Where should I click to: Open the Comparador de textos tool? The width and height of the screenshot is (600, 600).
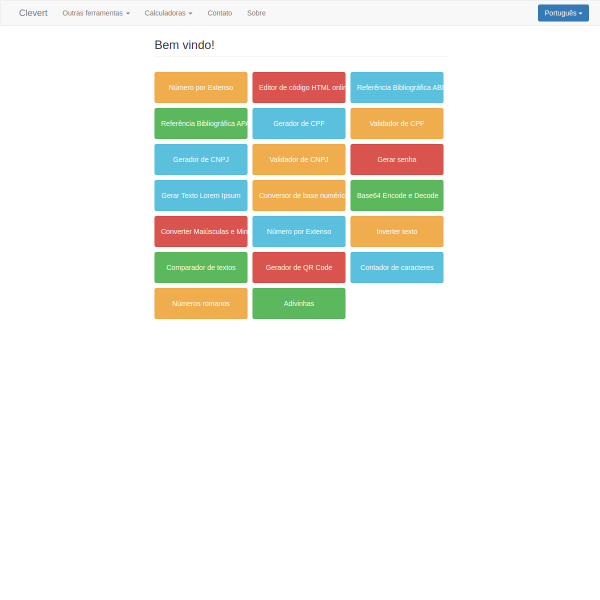[x=201, y=267]
